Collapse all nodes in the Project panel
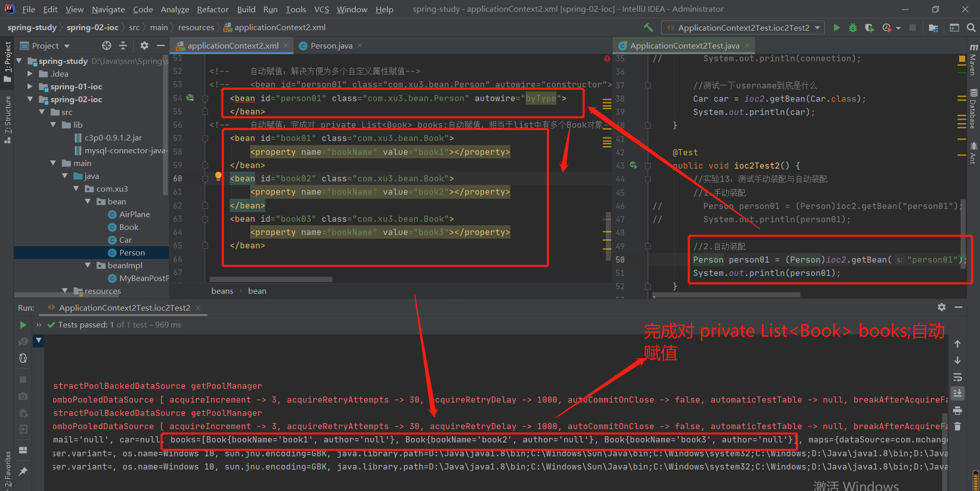980x491 pixels. coord(123,45)
